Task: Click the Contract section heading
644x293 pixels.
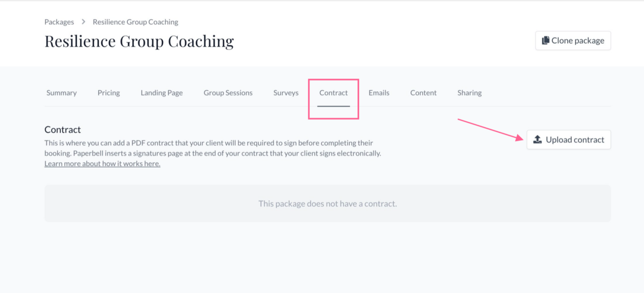Action: [62, 130]
